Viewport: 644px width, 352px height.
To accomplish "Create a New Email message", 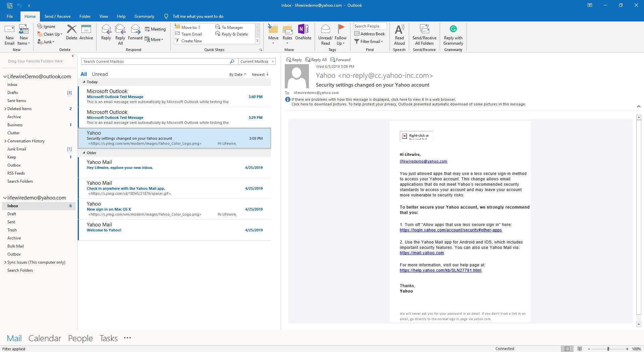I will [9, 35].
